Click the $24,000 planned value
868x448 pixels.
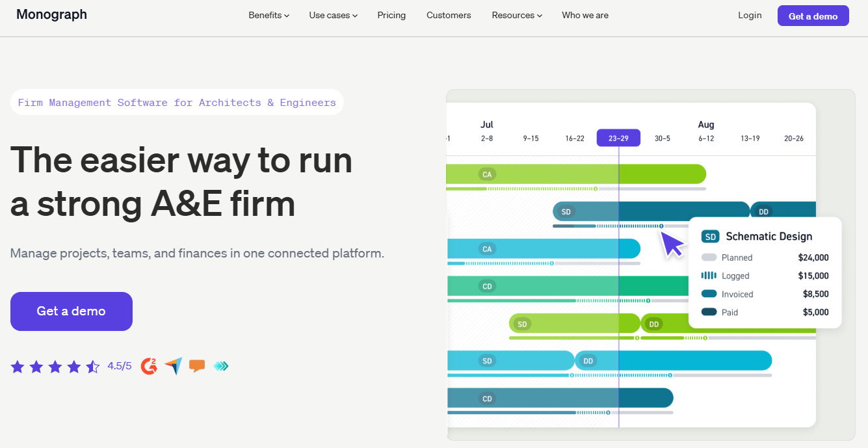pyautogui.click(x=813, y=257)
